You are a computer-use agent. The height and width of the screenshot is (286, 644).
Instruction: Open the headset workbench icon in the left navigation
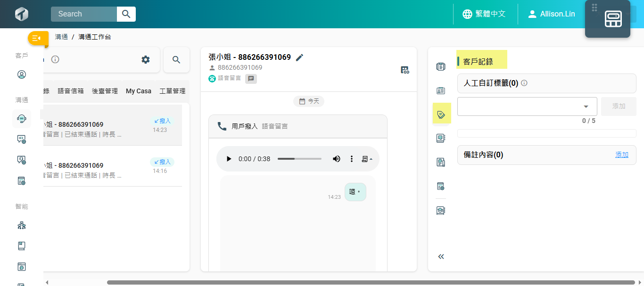(x=22, y=119)
